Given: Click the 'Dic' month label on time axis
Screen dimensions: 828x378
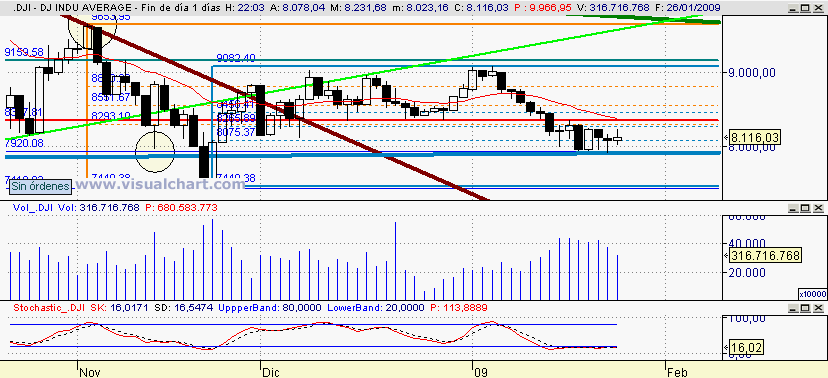Looking at the screenshot, I should tap(272, 372).
